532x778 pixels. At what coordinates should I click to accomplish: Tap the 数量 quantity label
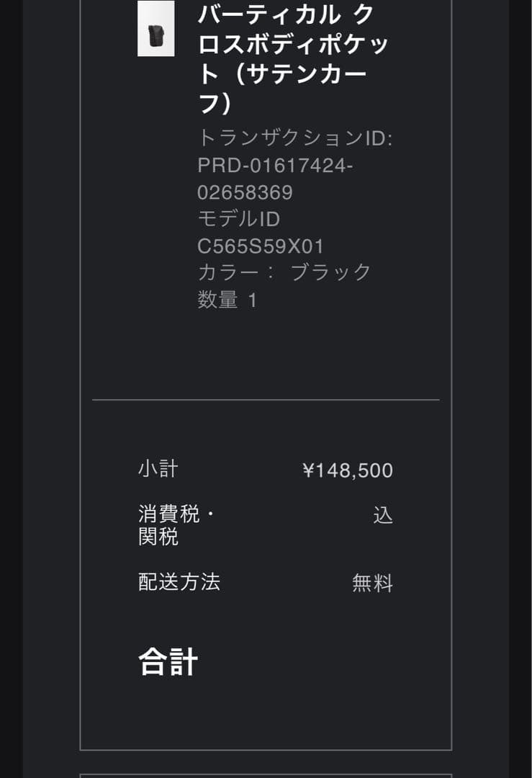[x=217, y=300]
